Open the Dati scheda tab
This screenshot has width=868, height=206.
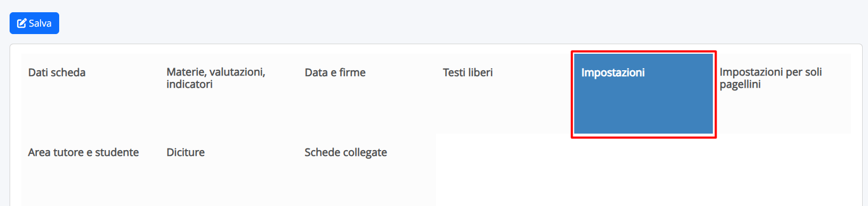point(90,93)
